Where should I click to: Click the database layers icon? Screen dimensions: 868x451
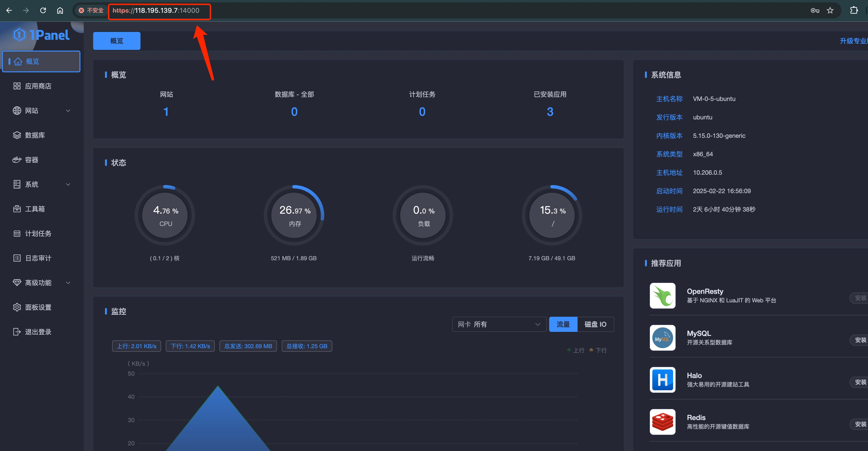click(17, 135)
